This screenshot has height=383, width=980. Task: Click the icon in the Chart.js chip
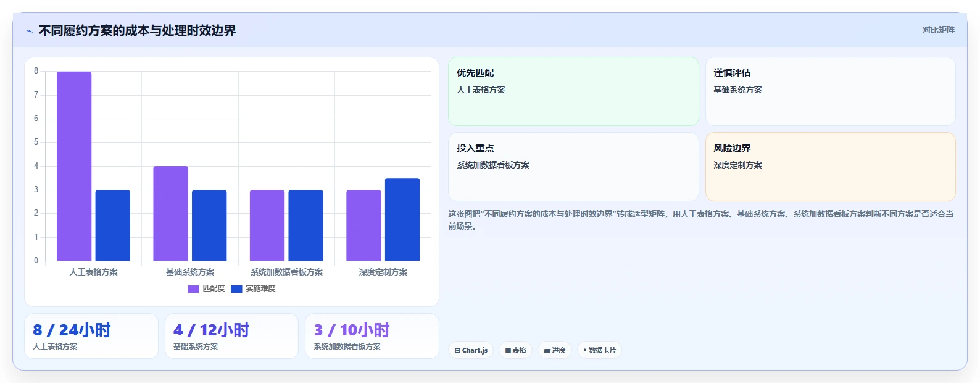[457, 350]
